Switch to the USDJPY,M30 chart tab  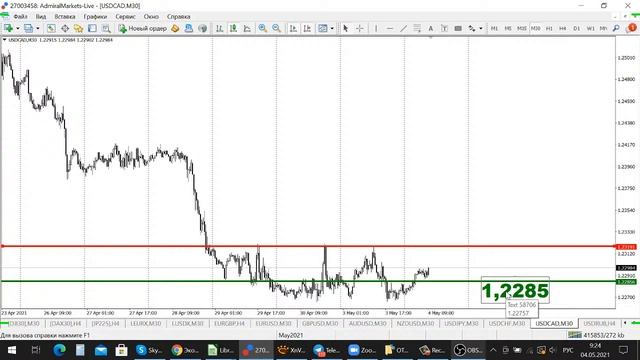coord(461,323)
